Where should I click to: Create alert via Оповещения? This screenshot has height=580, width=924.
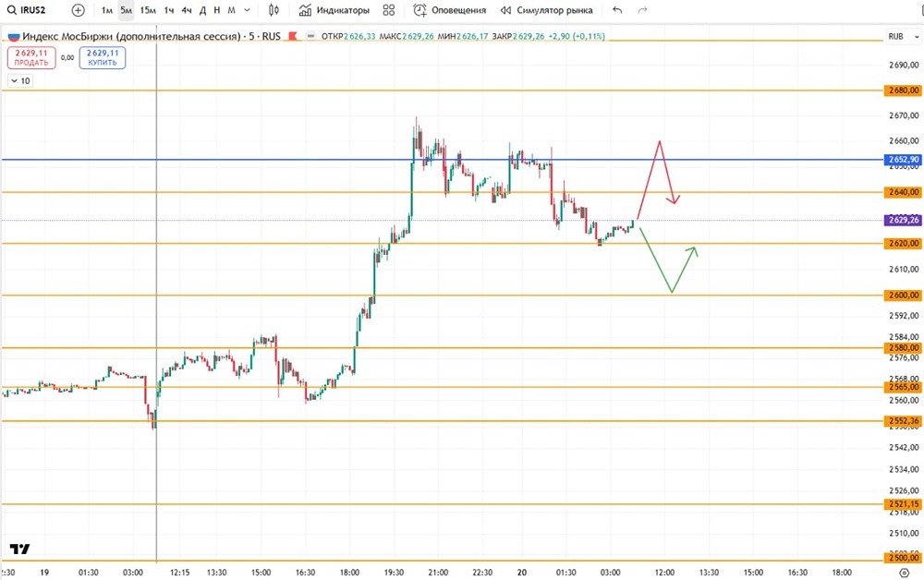tap(450, 10)
